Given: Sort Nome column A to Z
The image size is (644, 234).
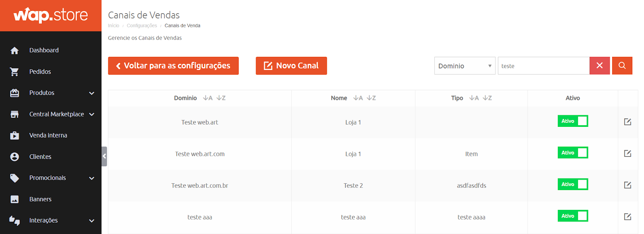Looking at the screenshot, I should coord(358,98).
